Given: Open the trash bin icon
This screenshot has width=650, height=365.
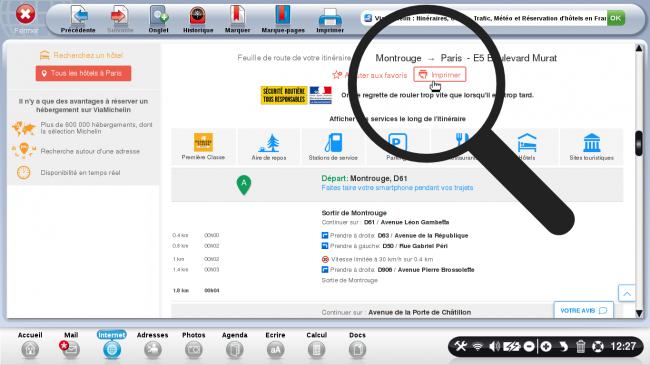Looking at the screenshot, I should pos(581,346).
